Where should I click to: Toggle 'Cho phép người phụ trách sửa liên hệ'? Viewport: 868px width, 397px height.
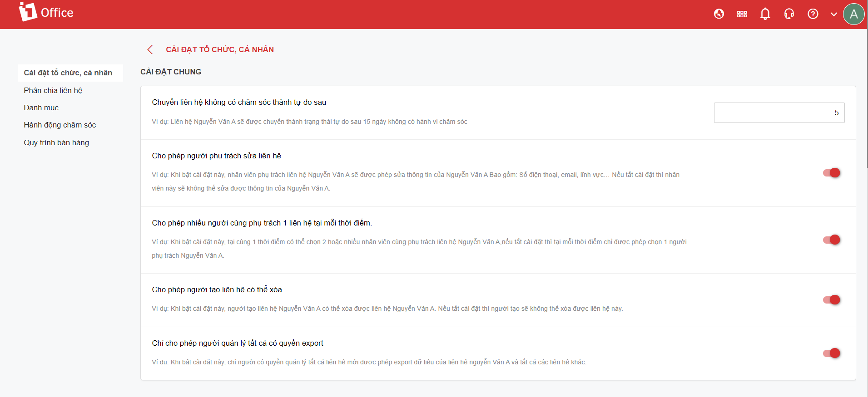pyautogui.click(x=832, y=173)
